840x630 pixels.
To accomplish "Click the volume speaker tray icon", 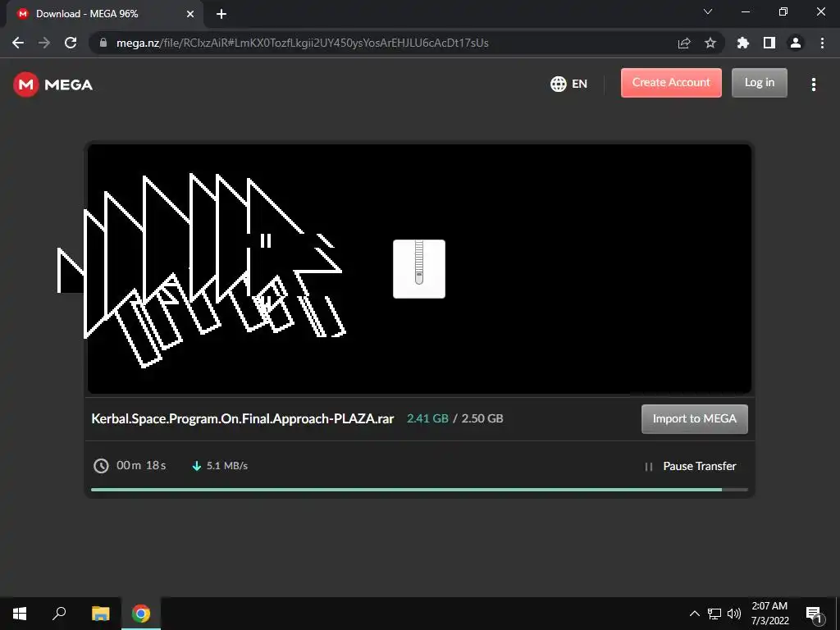I will coord(734,614).
